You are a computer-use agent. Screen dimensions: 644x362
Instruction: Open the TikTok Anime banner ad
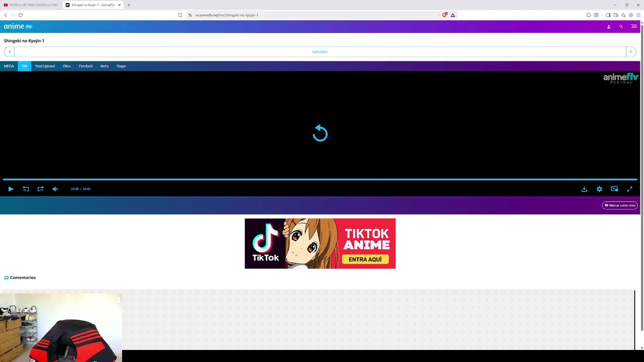tap(320, 243)
